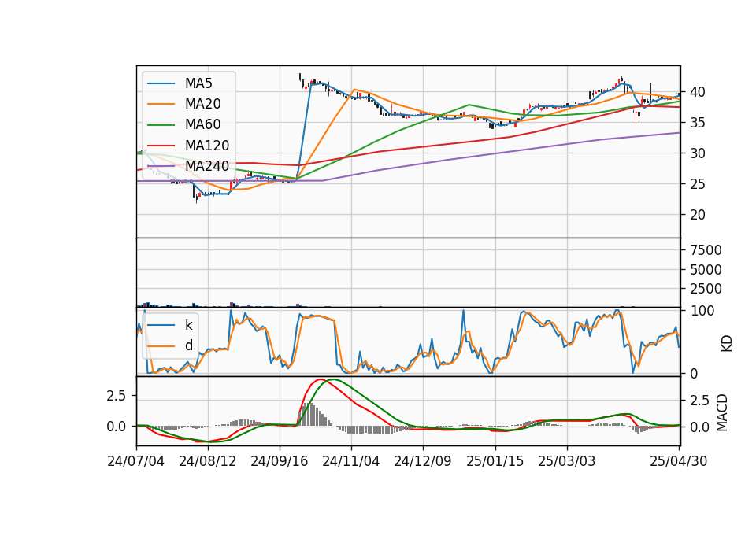Screen dimensions: 756x543
Task: Click the k legend entry in KD panel
Action: pyautogui.click(x=188, y=325)
